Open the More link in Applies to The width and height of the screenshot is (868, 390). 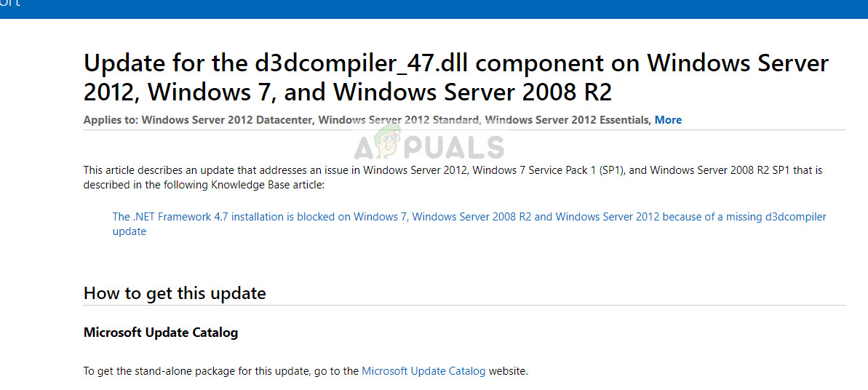point(668,119)
